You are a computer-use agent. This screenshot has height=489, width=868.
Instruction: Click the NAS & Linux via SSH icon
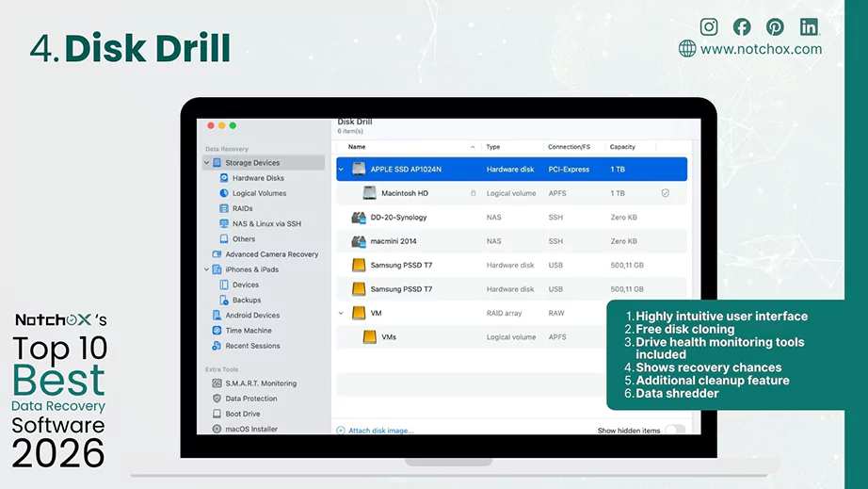(x=224, y=223)
